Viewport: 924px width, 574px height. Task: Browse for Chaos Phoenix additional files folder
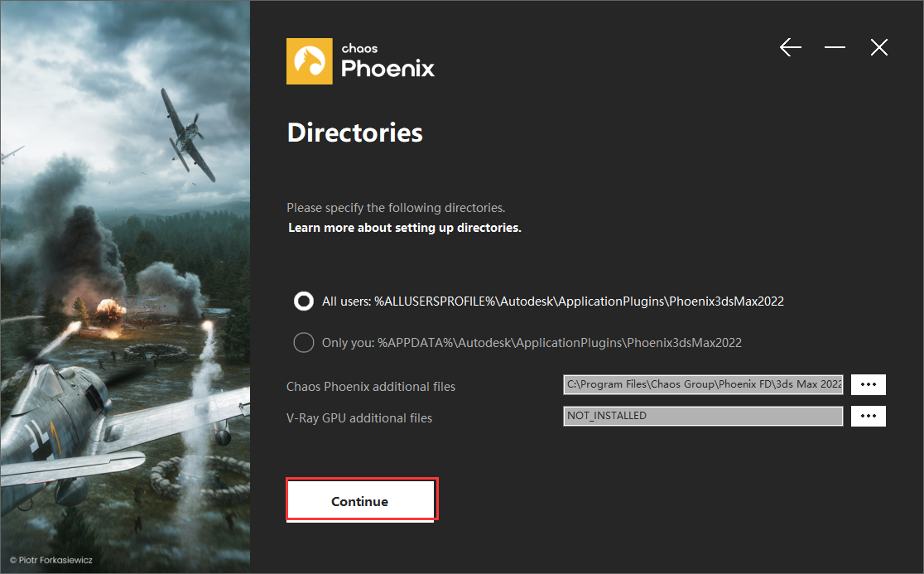(x=868, y=385)
